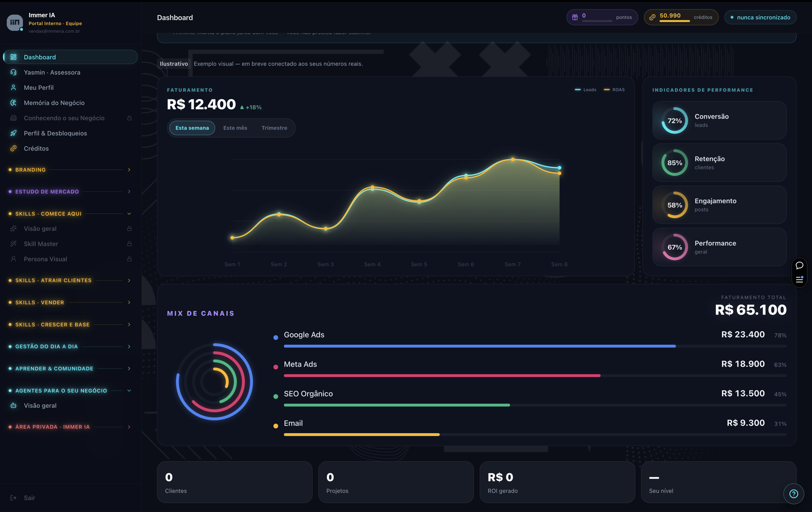The height and width of the screenshot is (512, 812).
Task: Expand the ESTUDO DE MERCADO section
Action: pyautogui.click(x=70, y=192)
